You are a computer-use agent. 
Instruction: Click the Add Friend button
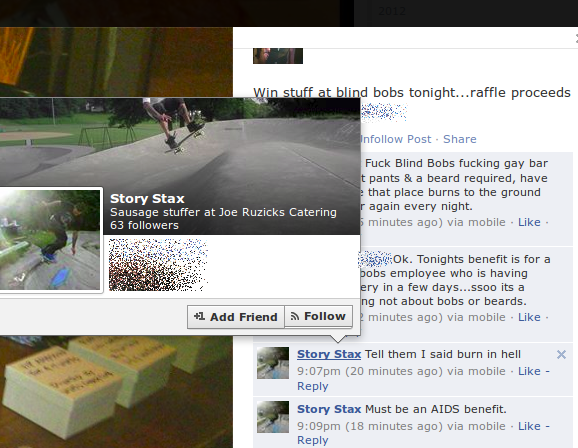[236, 317]
